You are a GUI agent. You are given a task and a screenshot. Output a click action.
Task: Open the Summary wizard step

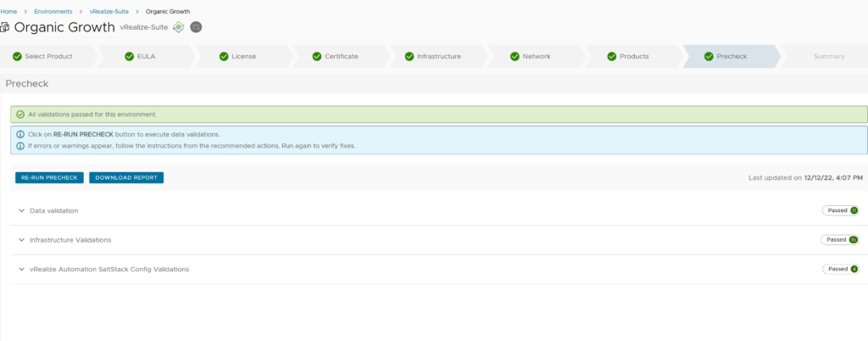(x=824, y=57)
